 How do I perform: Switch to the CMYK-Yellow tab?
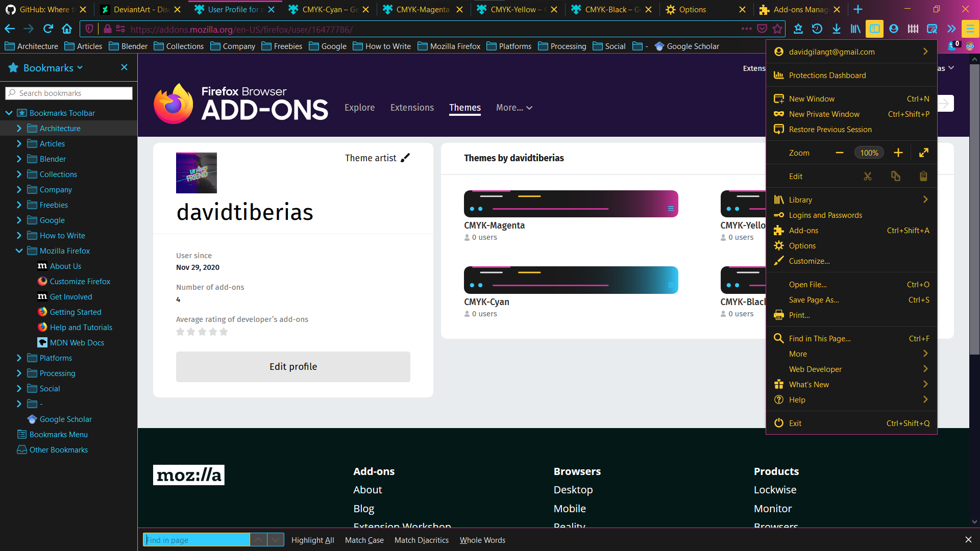click(513, 9)
